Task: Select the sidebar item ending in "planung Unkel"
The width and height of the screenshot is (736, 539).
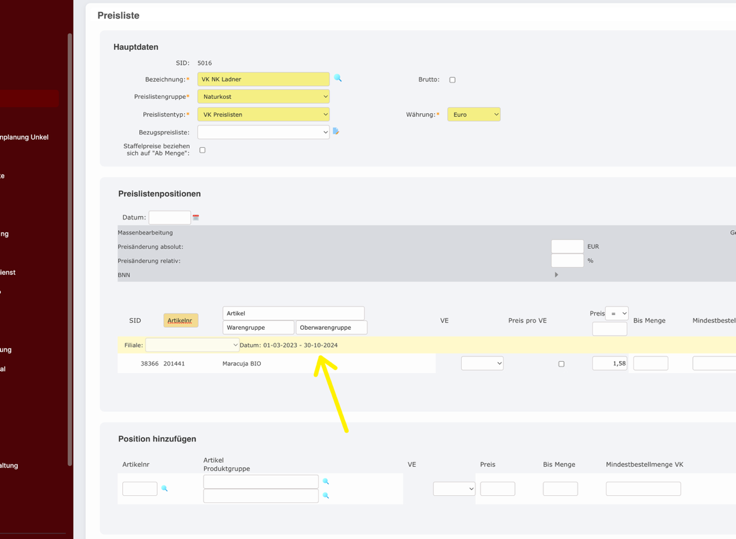Action: coord(24,137)
